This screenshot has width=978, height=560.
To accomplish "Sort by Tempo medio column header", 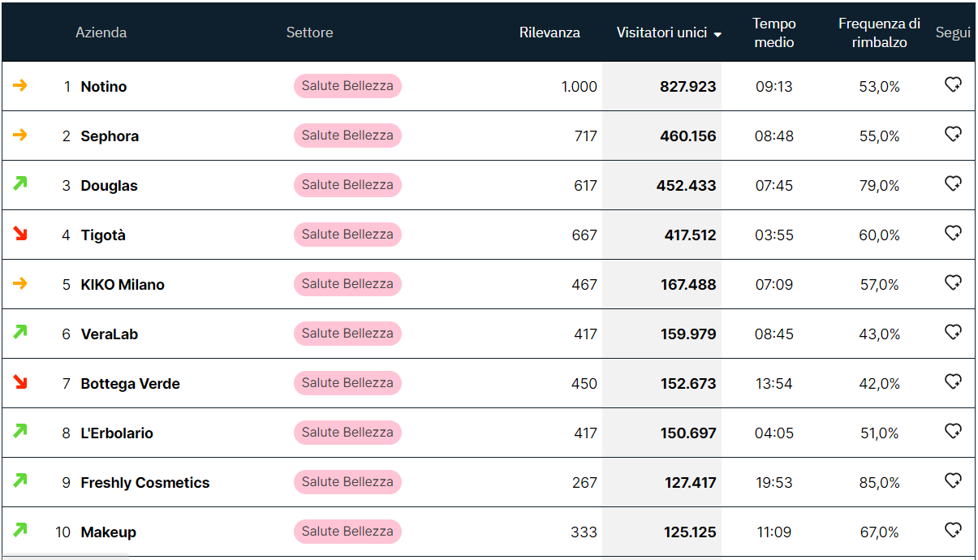I will 774,32.
